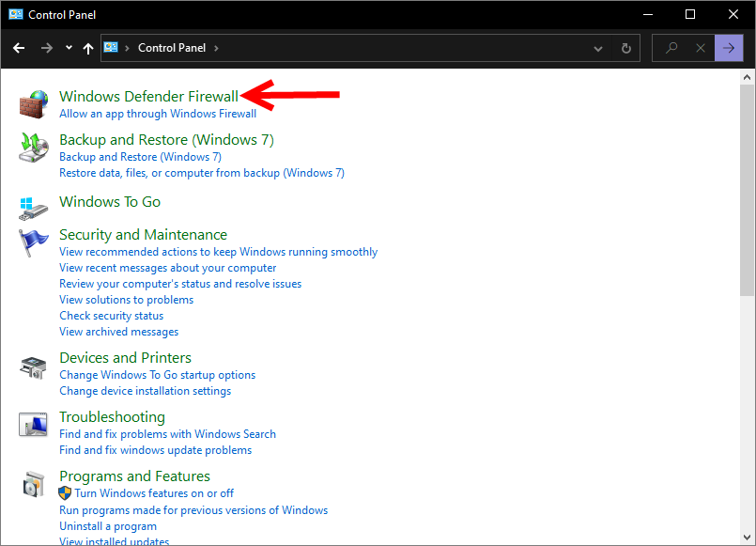756x546 pixels.
Task: Clear the search with the X icon
Action: click(701, 48)
